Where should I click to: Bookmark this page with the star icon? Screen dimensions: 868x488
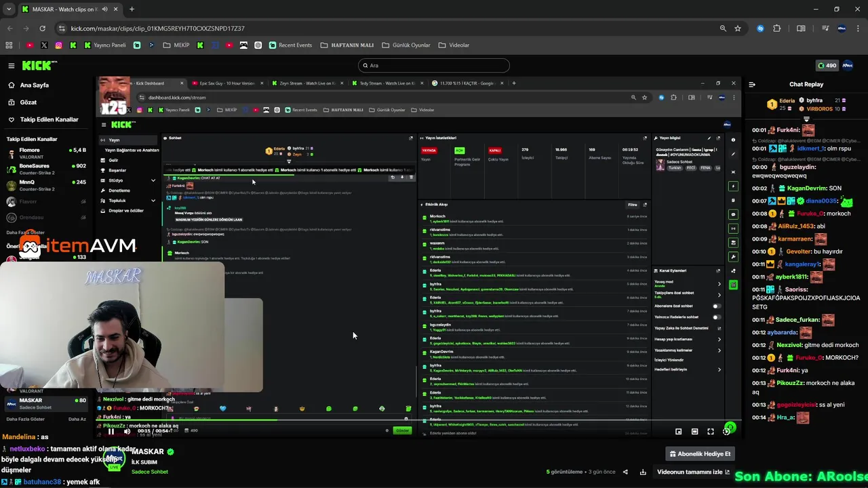pos(738,28)
